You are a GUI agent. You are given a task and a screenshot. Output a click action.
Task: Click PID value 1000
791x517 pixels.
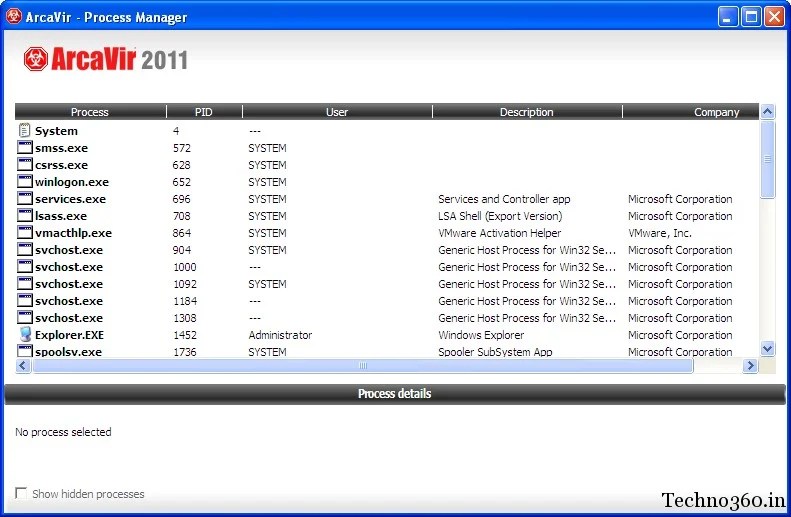click(185, 267)
